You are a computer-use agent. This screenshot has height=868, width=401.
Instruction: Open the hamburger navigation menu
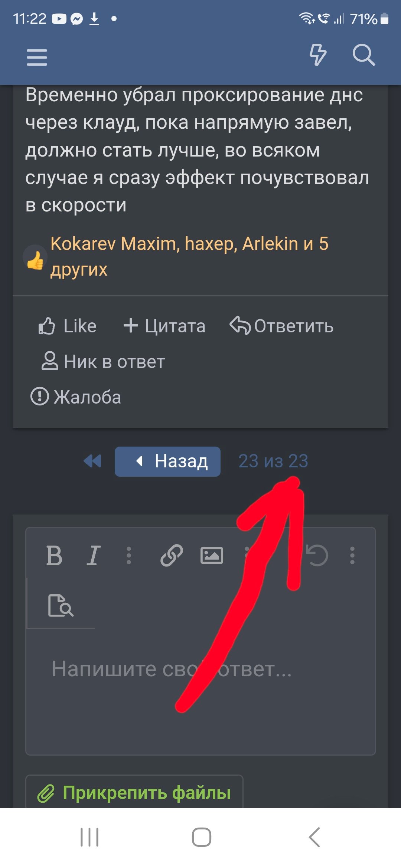[x=37, y=57]
